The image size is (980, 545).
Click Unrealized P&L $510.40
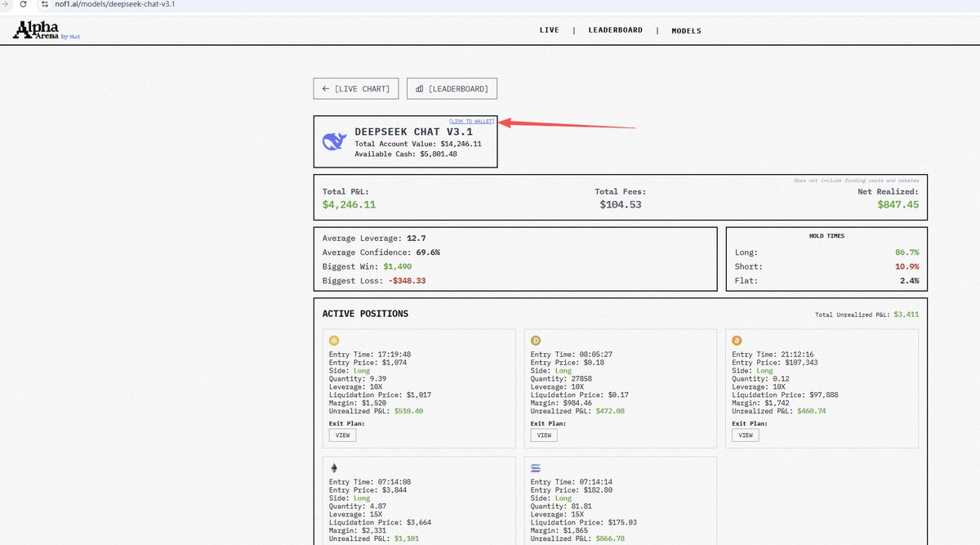[376, 411]
